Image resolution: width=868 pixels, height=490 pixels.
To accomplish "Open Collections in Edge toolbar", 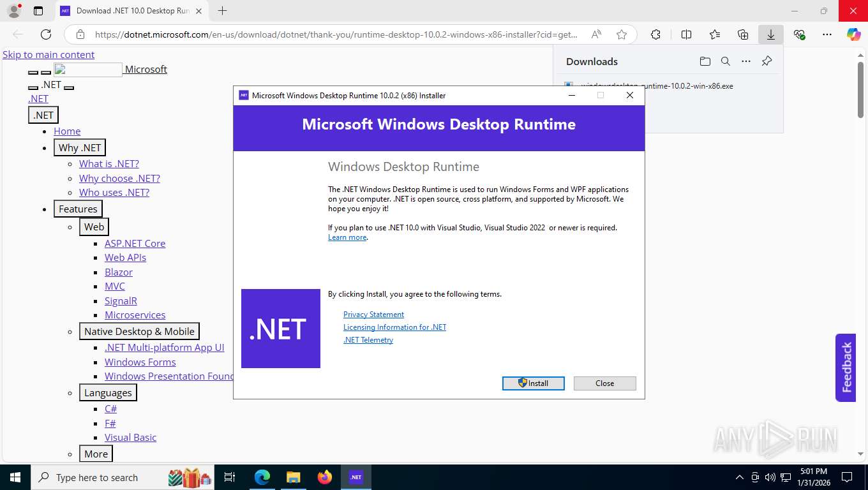I will 743,34.
